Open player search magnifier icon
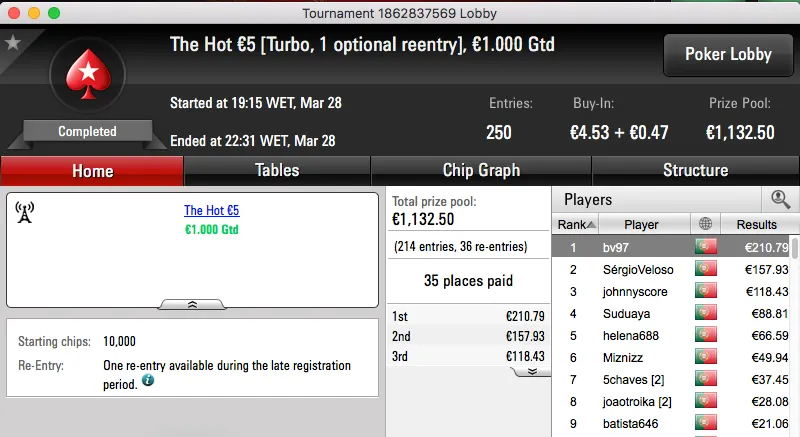 coord(780,199)
